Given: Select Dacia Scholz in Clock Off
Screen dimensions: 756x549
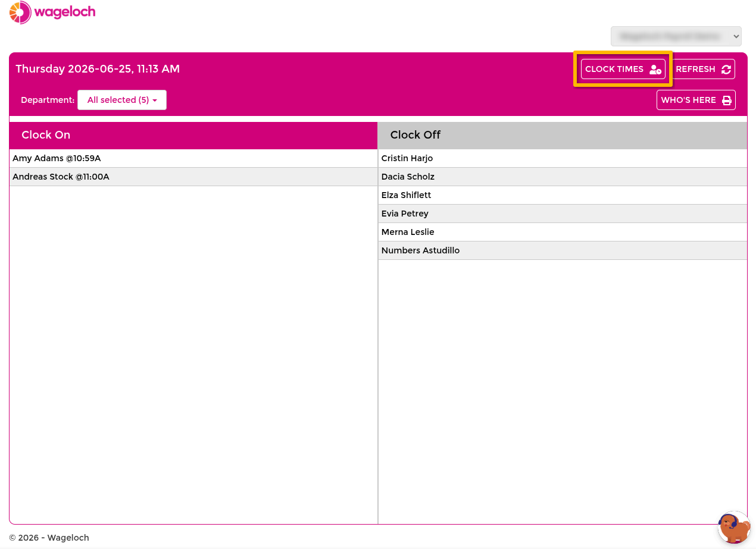Looking at the screenshot, I should coord(563,177).
